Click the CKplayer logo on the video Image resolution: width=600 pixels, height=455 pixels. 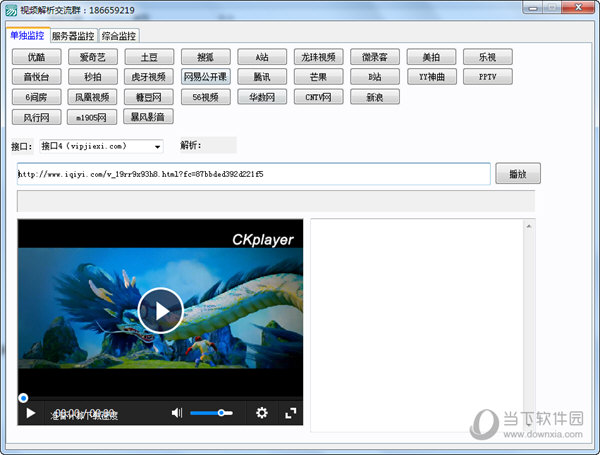coord(263,240)
